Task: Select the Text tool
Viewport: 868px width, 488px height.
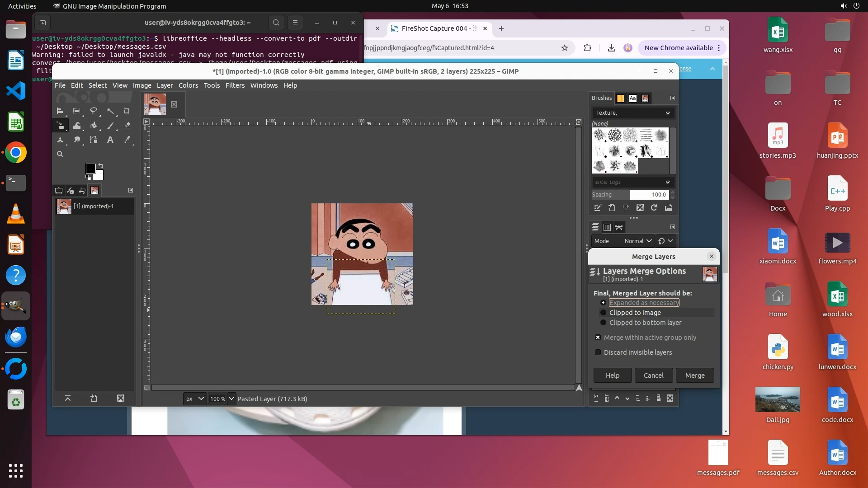Action: tap(110, 140)
